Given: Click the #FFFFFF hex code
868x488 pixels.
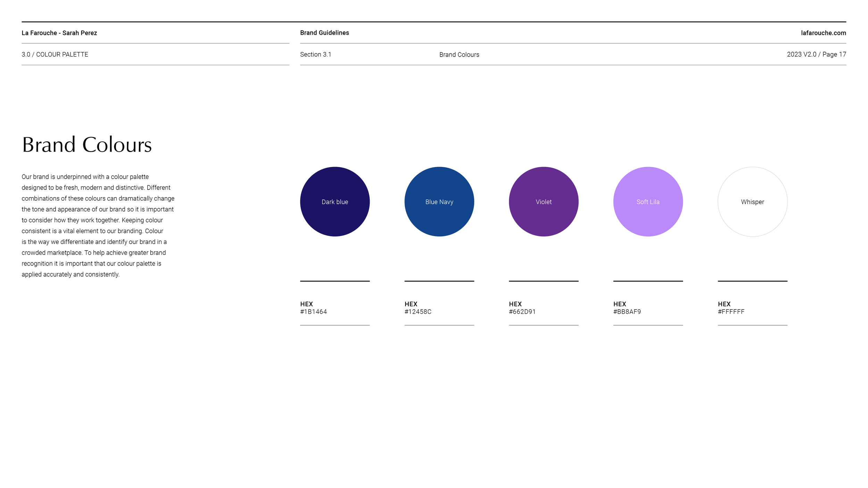Looking at the screenshot, I should pos(731,312).
